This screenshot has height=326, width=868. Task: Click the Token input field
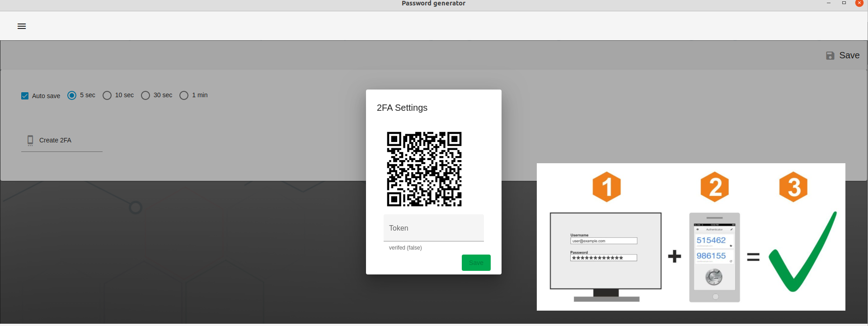434,228
